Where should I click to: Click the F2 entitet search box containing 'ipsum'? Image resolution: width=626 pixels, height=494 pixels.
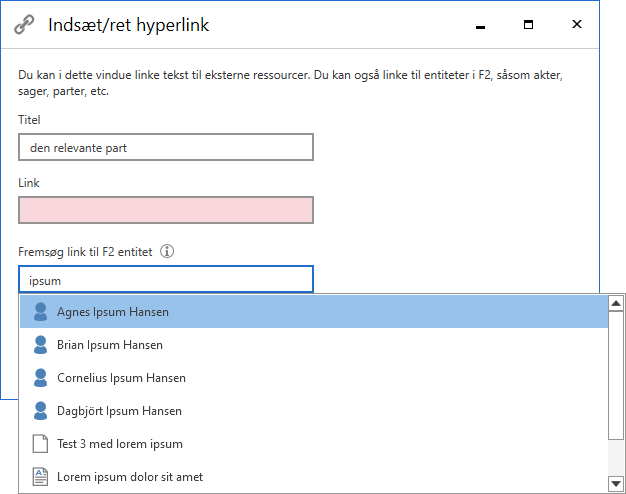[x=166, y=280]
